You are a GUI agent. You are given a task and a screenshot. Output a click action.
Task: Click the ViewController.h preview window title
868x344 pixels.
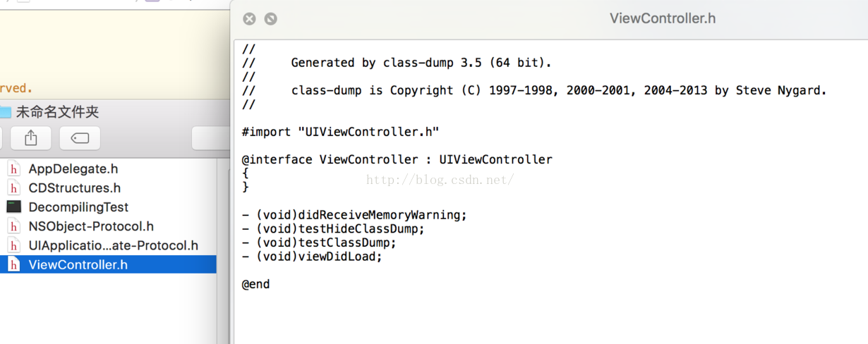[662, 19]
